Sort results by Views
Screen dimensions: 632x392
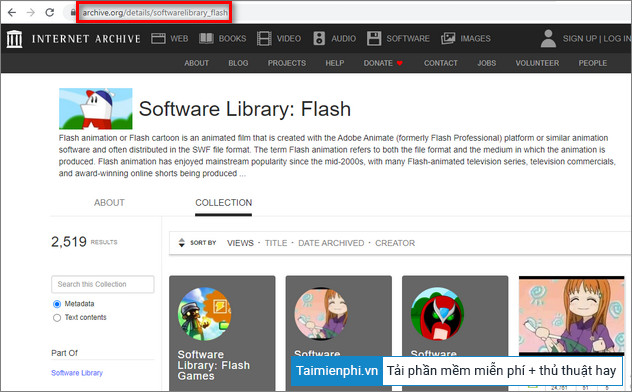click(240, 243)
